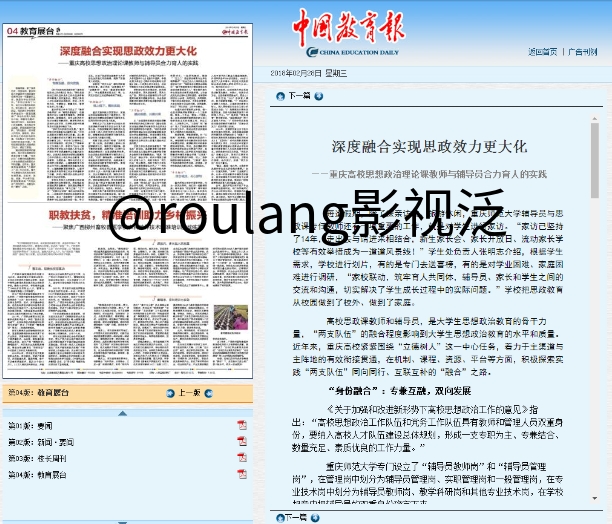612x524 pixels.
Task: Open 第01版:要闻 in page list
Action: click(x=30, y=426)
